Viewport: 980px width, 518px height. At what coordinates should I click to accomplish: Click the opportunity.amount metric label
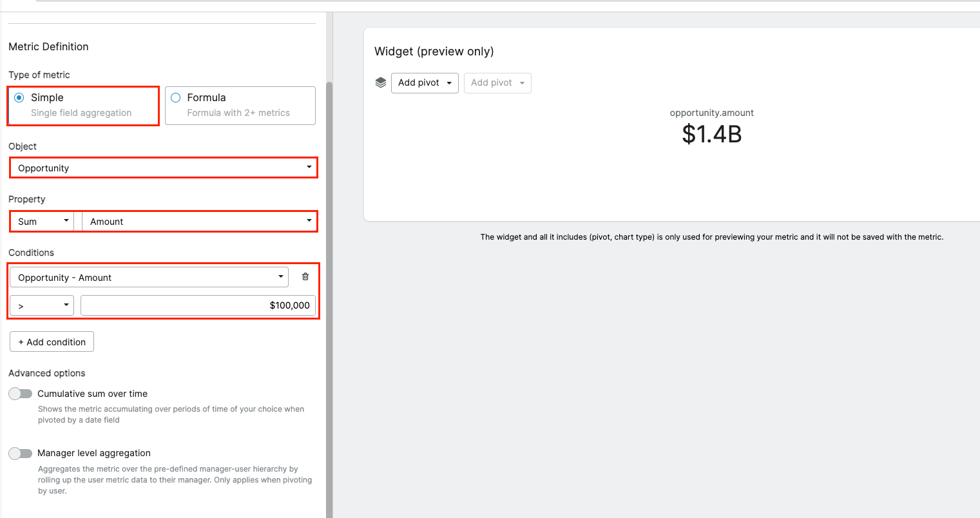click(711, 113)
